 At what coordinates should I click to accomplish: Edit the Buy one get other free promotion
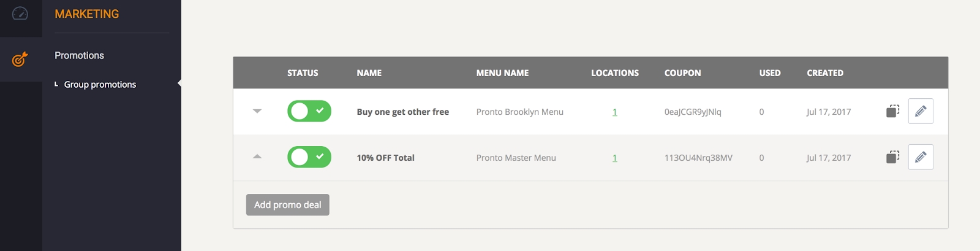pyautogui.click(x=921, y=111)
